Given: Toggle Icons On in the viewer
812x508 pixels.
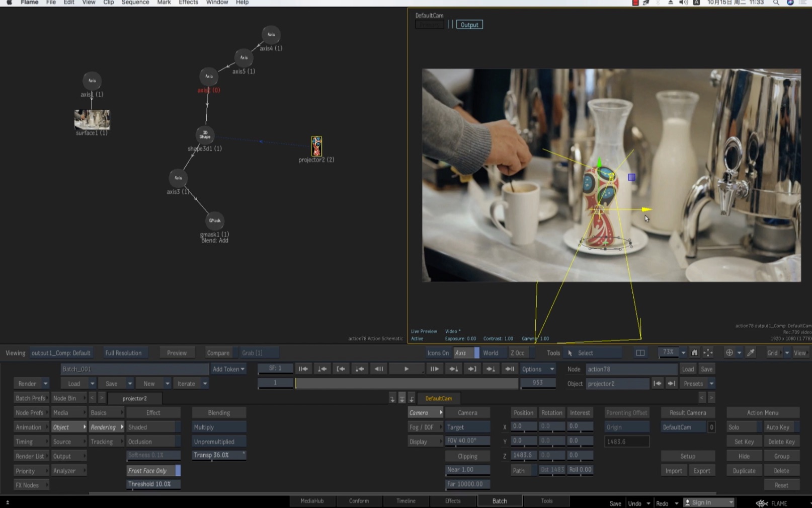Looking at the screenshot, I should tap(437, 352).
